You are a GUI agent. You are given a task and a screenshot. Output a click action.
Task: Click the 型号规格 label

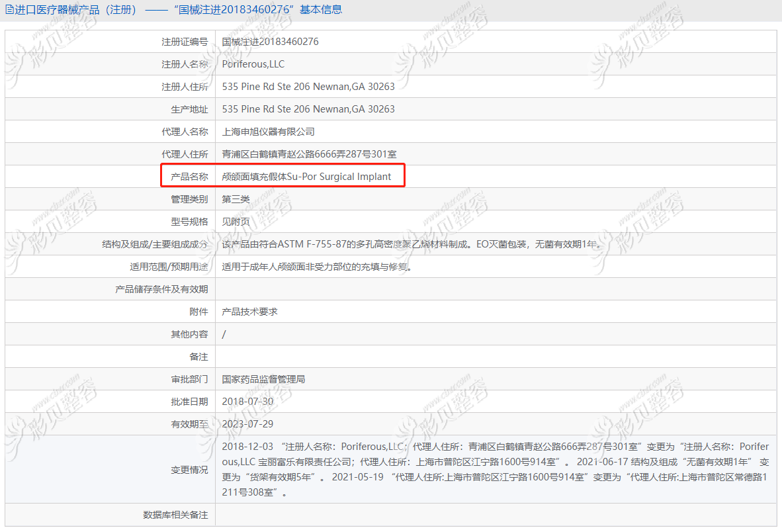click(x=189, y=222)
